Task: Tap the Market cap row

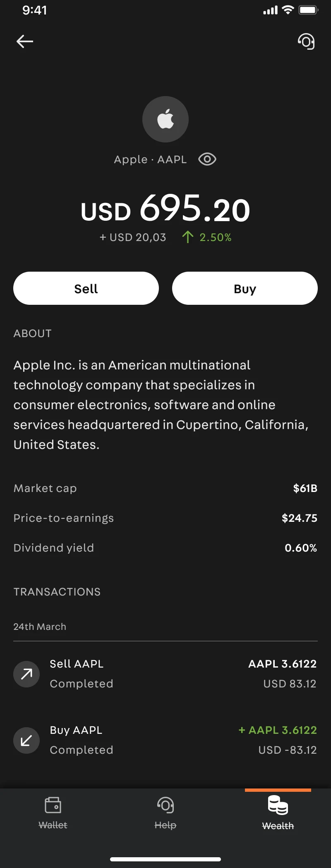Action: coord(165,488)
